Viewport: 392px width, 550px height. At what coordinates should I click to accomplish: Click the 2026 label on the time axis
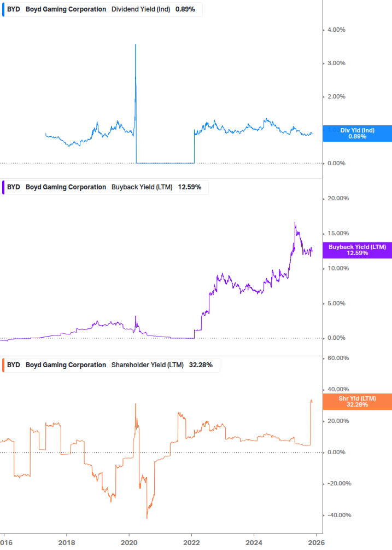[x=317, y=543]
